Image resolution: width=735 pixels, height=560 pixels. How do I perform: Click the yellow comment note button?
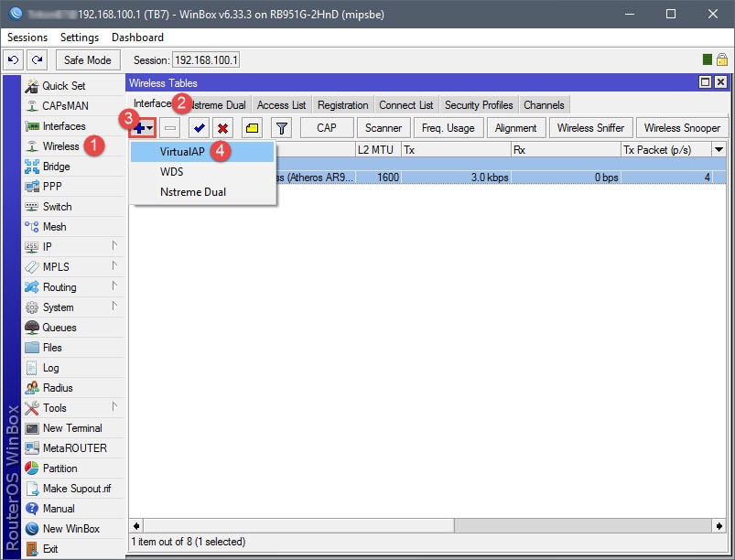(253, 128)
